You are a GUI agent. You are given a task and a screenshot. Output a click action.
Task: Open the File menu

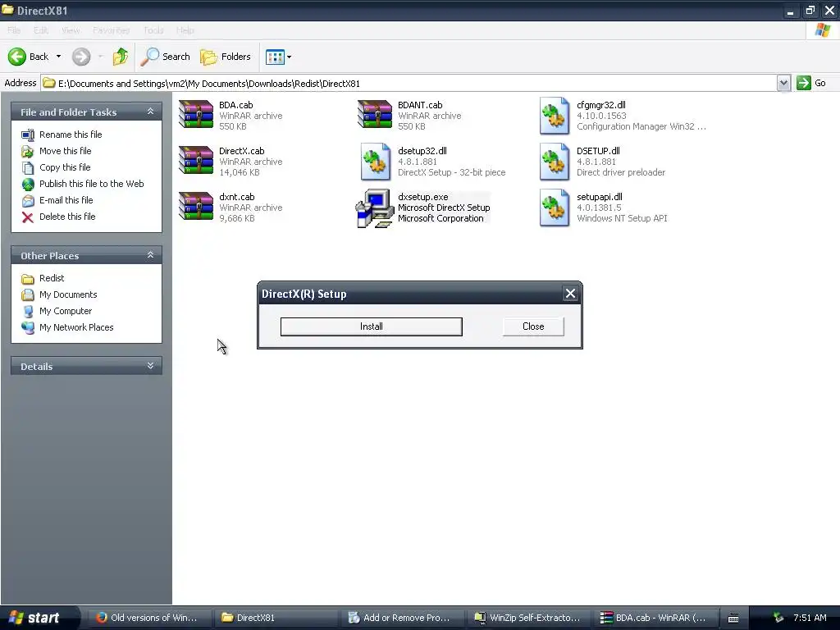click(14, 30)
